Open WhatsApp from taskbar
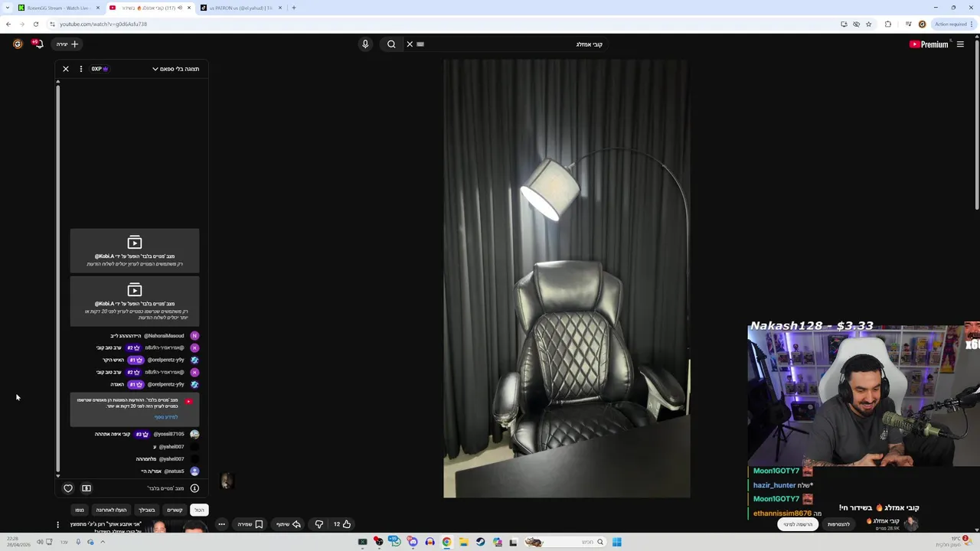This screenshot has width=980, height=551. tap(395, 541)
